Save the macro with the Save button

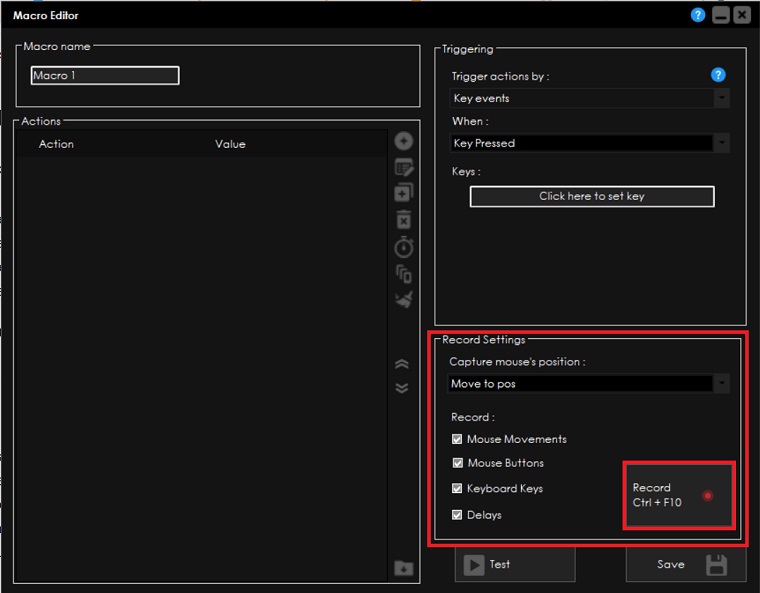[685, 564]
